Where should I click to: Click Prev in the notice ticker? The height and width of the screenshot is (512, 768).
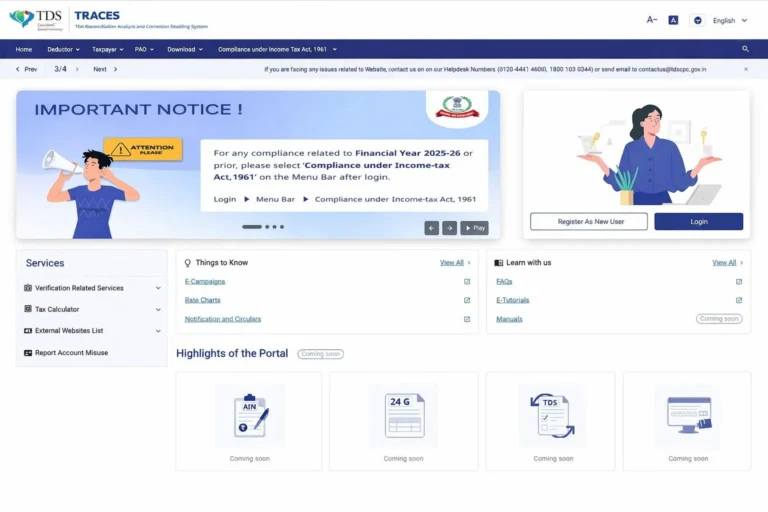pos(26,69)
